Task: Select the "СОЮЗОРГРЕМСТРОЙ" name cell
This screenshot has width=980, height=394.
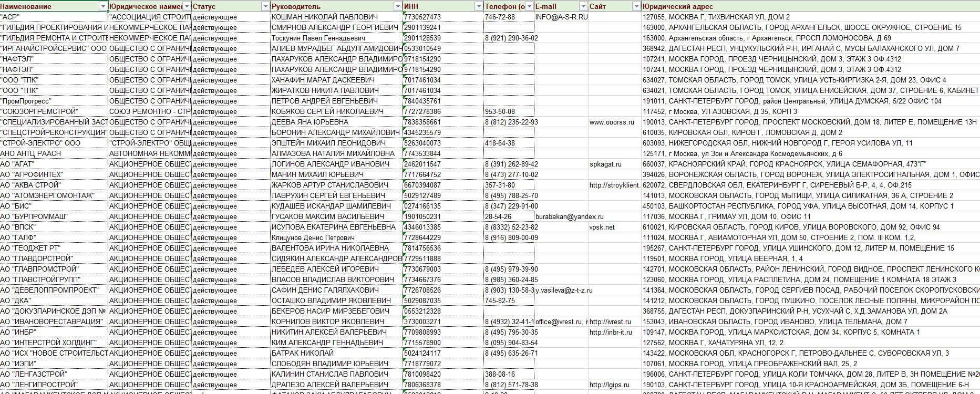Action: pyautogui.click(x=54, y=111)
